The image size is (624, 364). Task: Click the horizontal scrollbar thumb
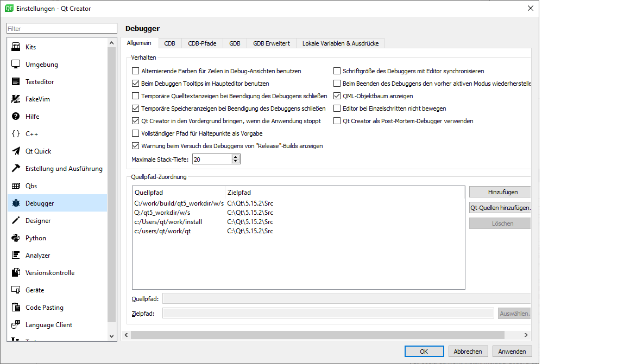click(318, 335)
